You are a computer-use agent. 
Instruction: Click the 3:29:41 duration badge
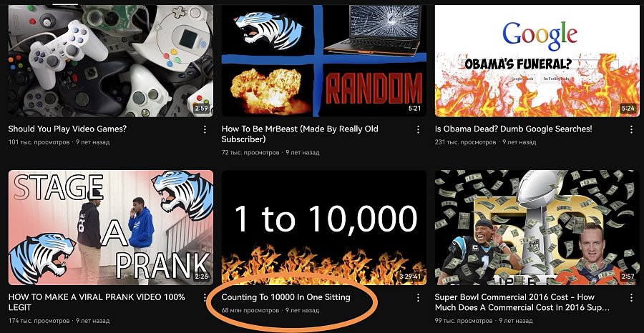(x=410, y=277)
